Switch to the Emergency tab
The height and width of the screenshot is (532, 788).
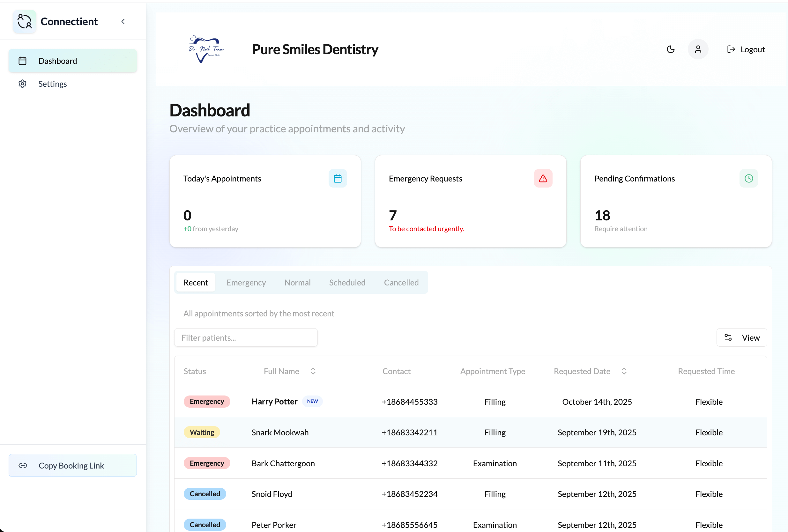(x=246, y=283)
